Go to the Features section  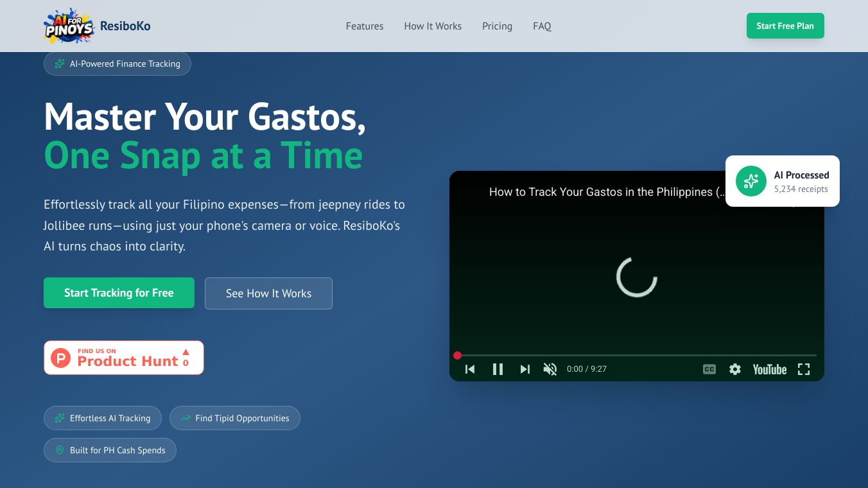pyautogui.click(x=365, y=26)
